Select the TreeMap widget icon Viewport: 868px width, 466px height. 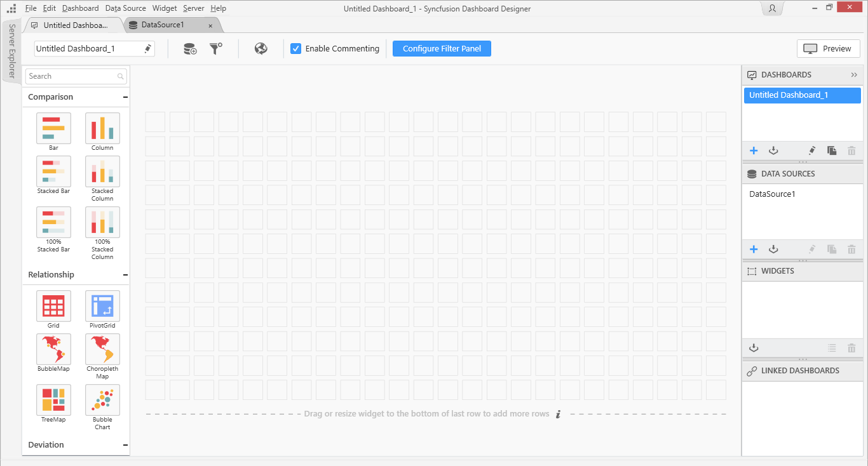tap(53, 400)
